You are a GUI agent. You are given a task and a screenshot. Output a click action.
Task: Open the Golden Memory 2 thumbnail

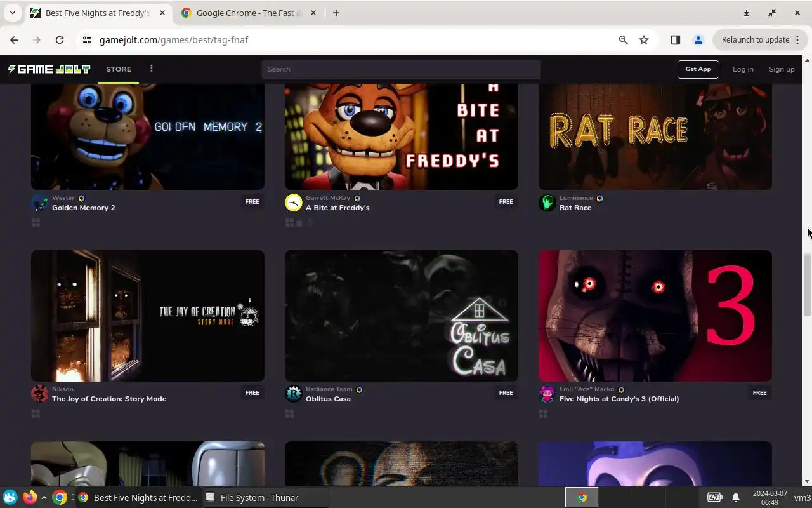(x=148, y=137)
